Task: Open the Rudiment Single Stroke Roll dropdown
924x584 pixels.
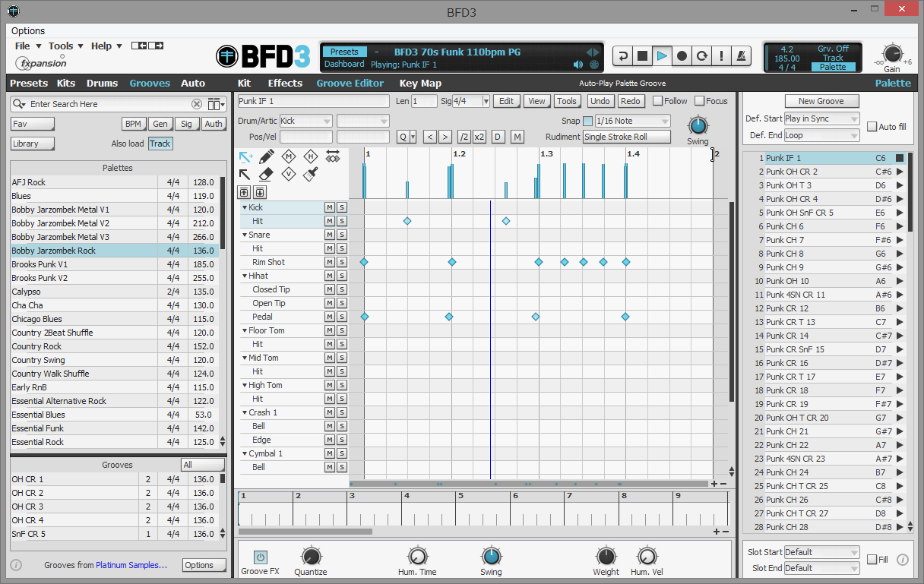Action: 627,137
